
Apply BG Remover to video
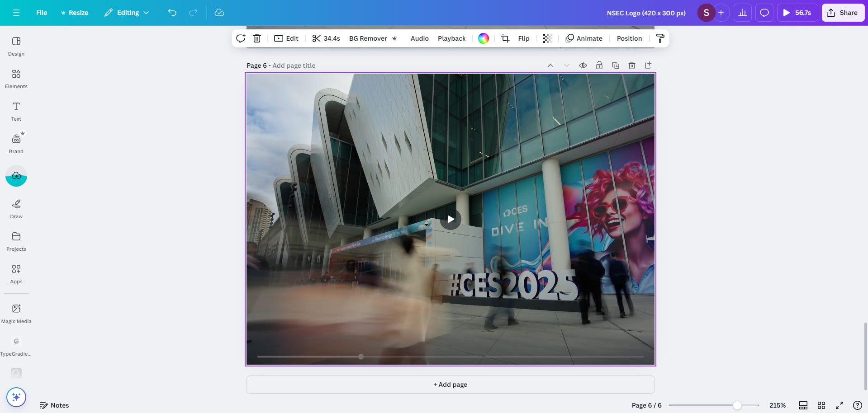click(373, 38)
